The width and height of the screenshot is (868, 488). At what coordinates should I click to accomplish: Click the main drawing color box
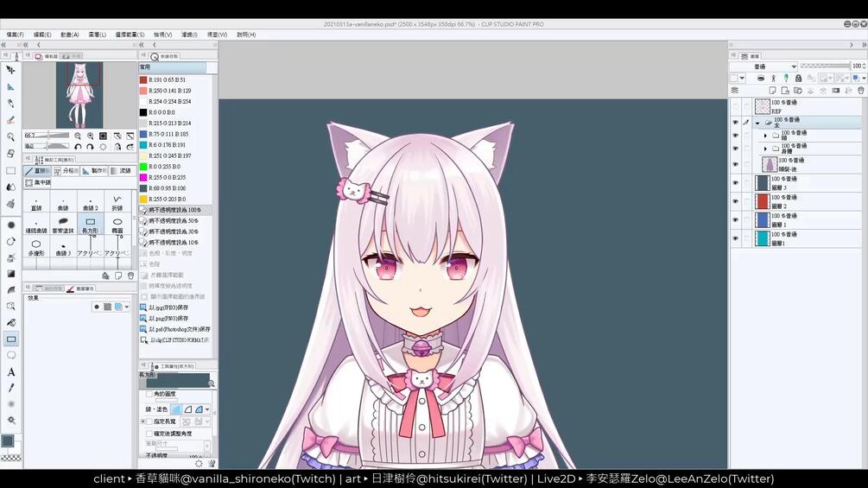(x=8, y=441)
